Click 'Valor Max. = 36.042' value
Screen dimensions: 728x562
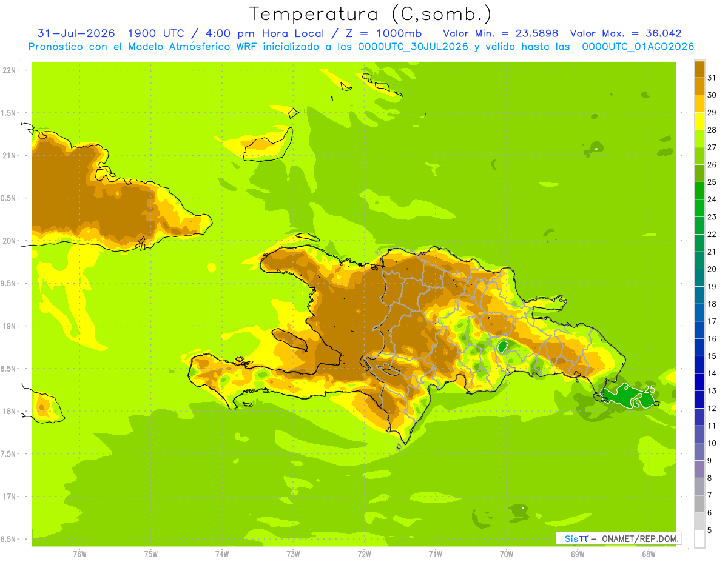[x=626, y=33]
